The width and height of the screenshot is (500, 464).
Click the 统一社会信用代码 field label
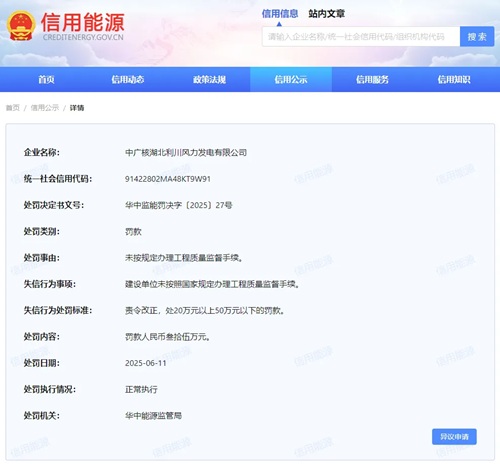click(58, 179)
